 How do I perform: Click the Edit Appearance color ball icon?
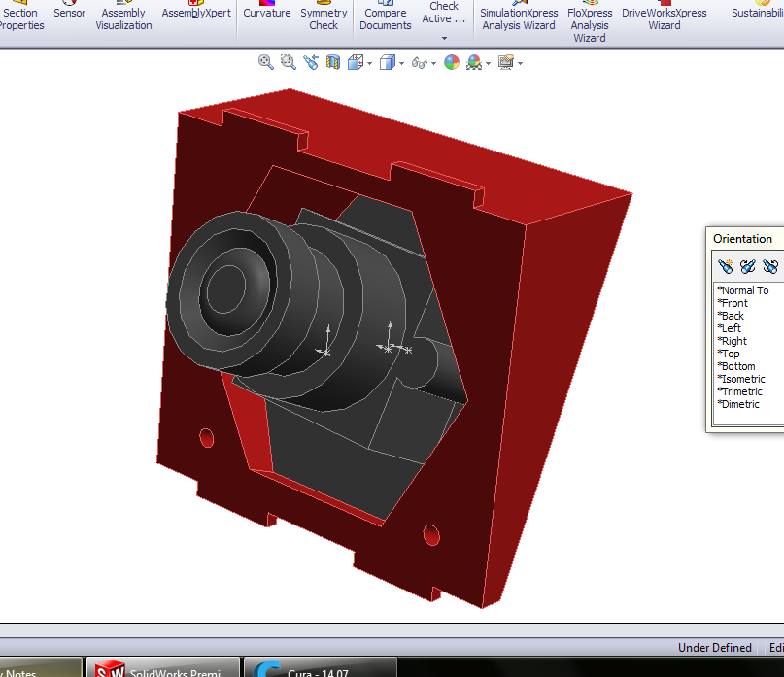pos(452,62)
